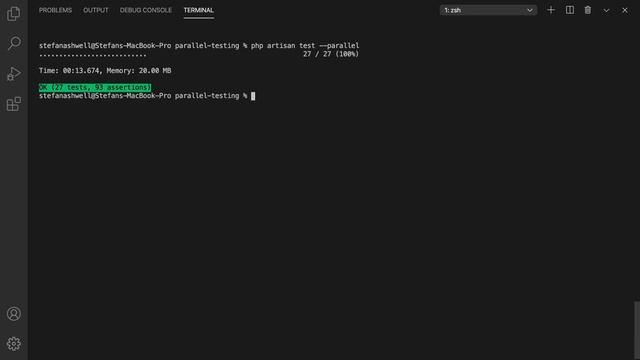The width and height of the screenshot is (640, 360).
Task: Open the Accounts menu
Action: pos(14,313)
